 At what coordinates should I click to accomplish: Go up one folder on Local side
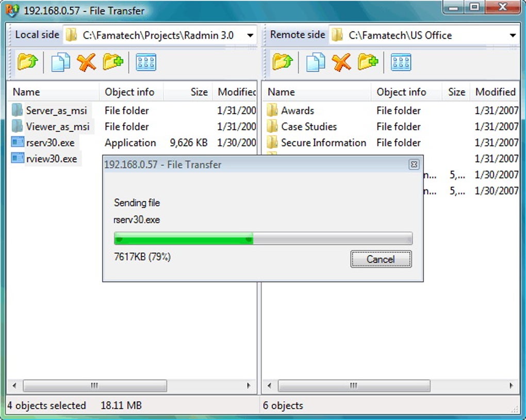click(x=27, y=62)
